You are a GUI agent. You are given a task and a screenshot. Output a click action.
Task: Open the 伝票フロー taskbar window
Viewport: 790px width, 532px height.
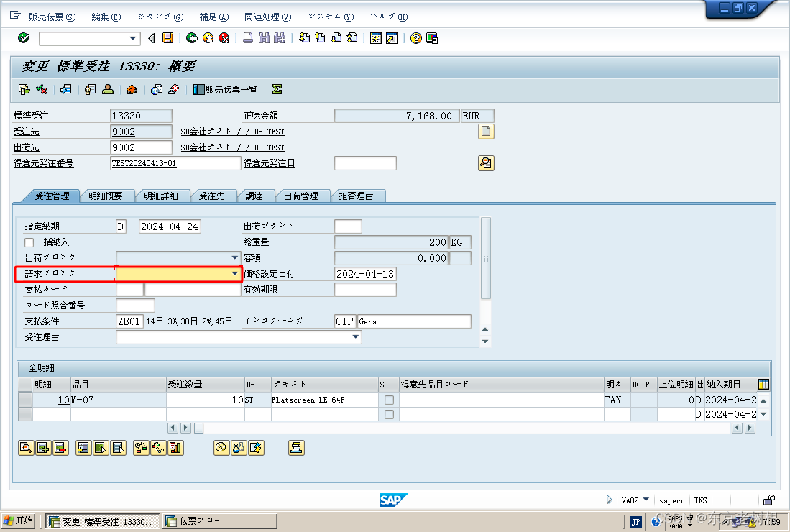coord(220,521)
